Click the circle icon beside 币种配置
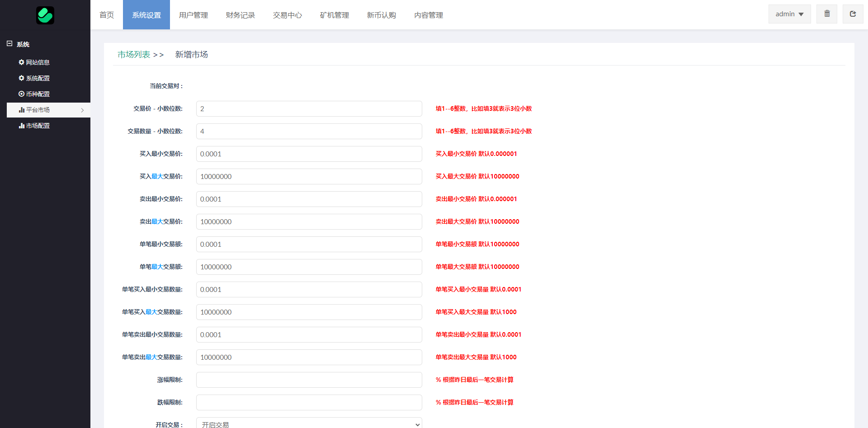 point(21,94)
